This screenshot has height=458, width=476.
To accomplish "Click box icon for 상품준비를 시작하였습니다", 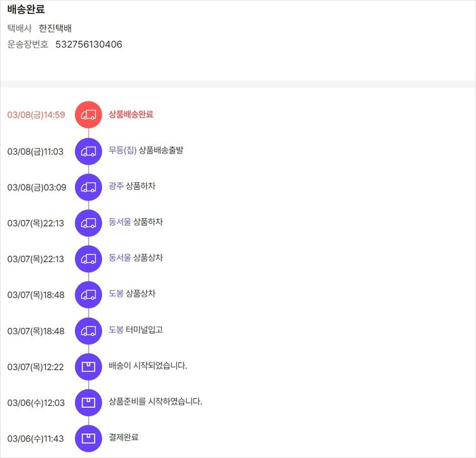I will 88,402.
